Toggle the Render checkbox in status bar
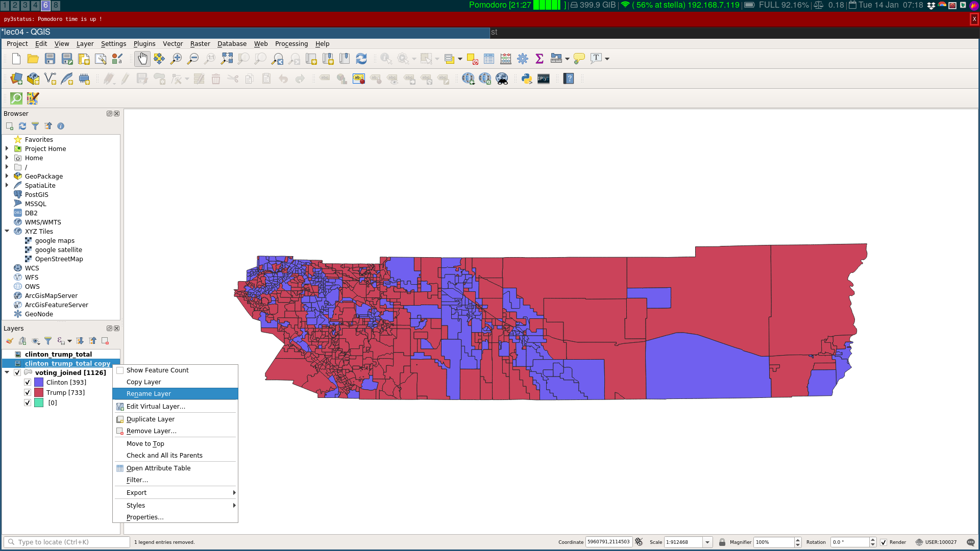 (x=884, y=542)
